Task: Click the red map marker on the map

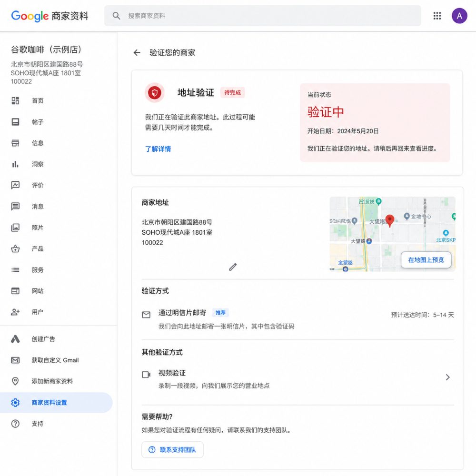Action: [390, 220]
